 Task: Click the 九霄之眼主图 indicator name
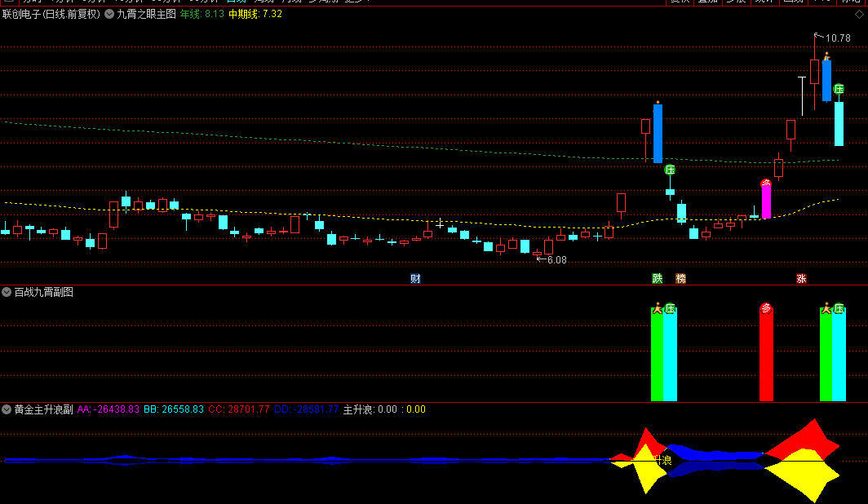(146, 15)
